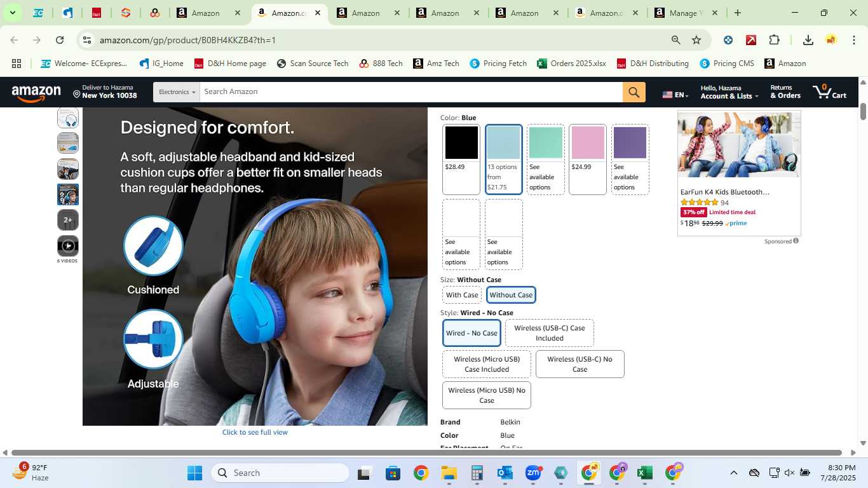The height and width of the screenshot is (488, 868).
Task: Open the Chrome profile avatar
Action: click(831, 40)
